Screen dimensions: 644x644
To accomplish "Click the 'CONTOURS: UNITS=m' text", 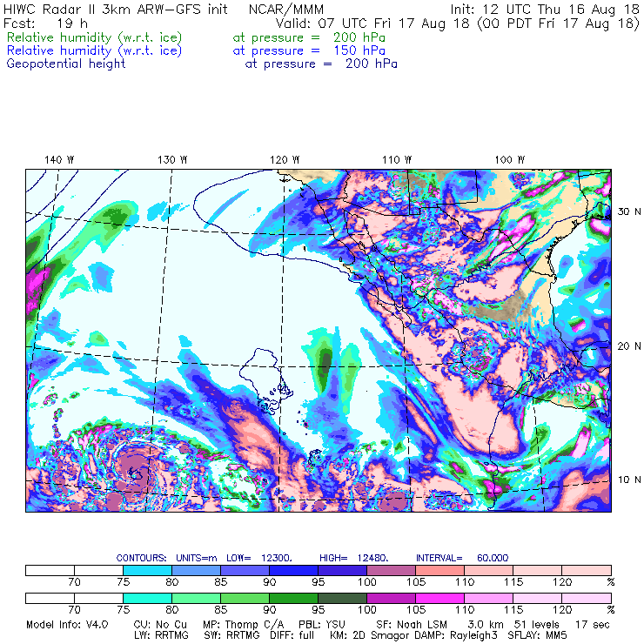I will pyautogui.click(x=167, y=558).
